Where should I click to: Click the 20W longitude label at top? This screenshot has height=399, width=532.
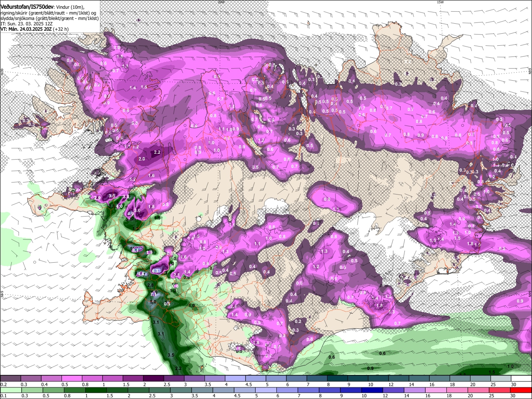(x=221, y=2)
